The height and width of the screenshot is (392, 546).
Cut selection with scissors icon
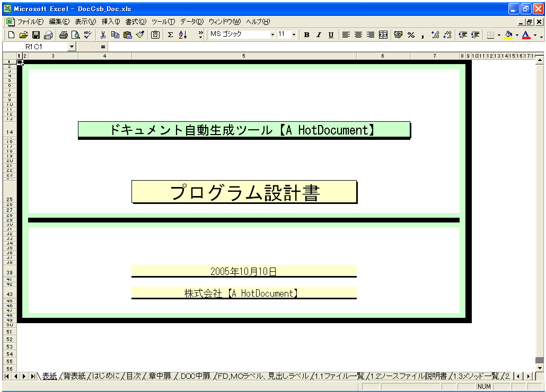(103, 35)
